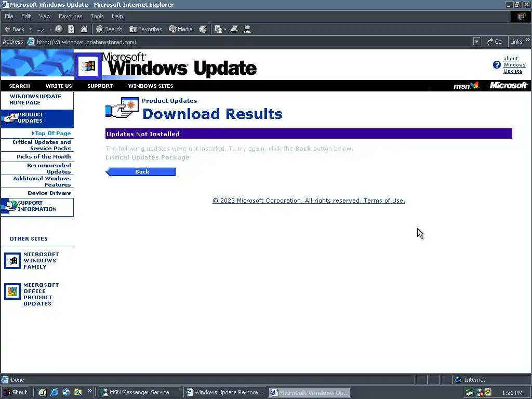
Task: Launch Internet Explorer from Quick Launch
Action: (54, 393)
